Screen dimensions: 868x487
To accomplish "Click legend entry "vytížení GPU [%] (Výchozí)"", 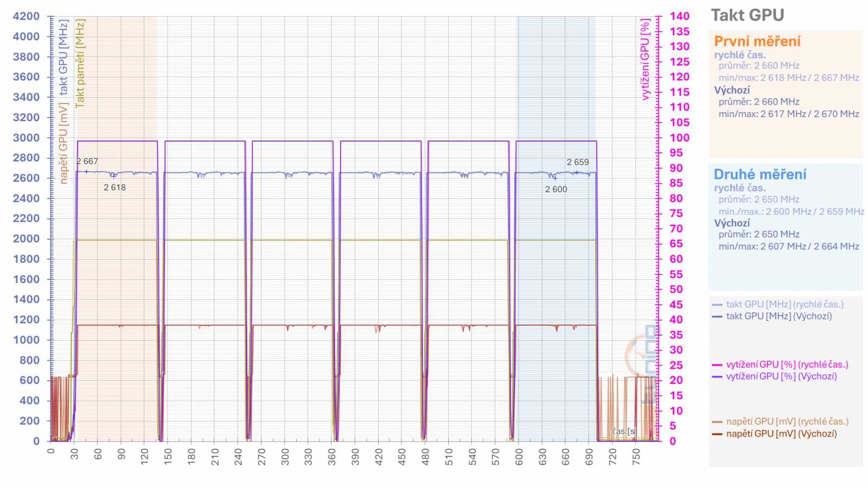I will (x=781, y=376).
